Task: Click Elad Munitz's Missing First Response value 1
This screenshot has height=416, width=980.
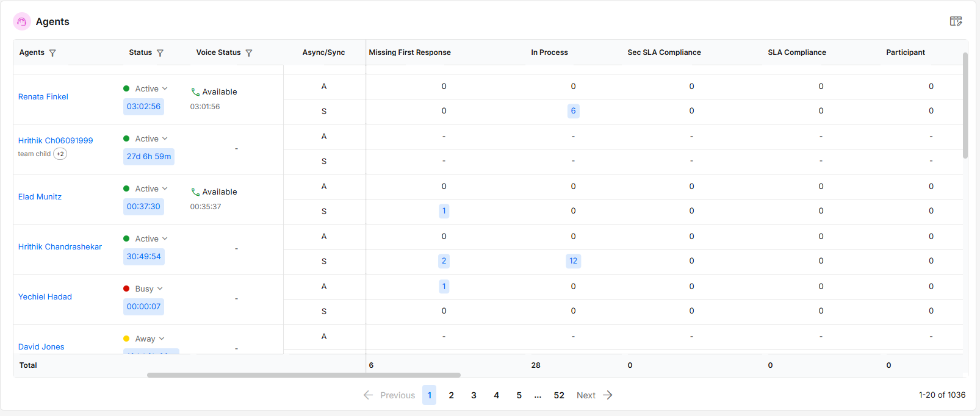Action: point(444,211)
